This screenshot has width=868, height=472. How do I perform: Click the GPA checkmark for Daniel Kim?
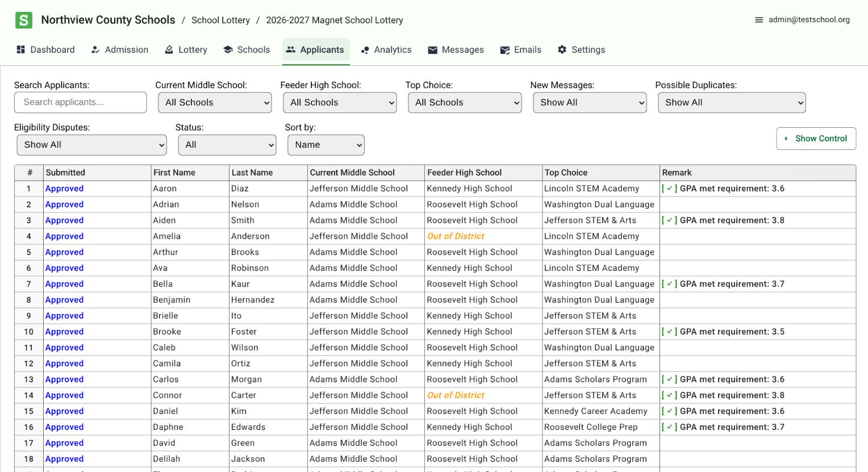(669, 411)
